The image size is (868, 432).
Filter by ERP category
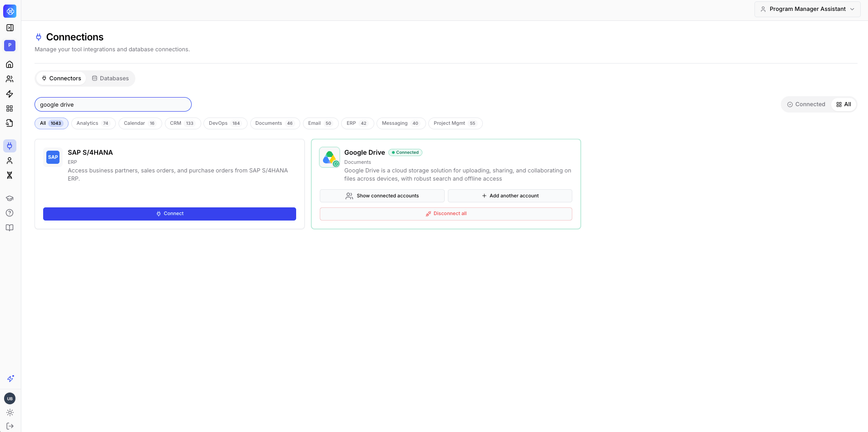pos(357,123)
